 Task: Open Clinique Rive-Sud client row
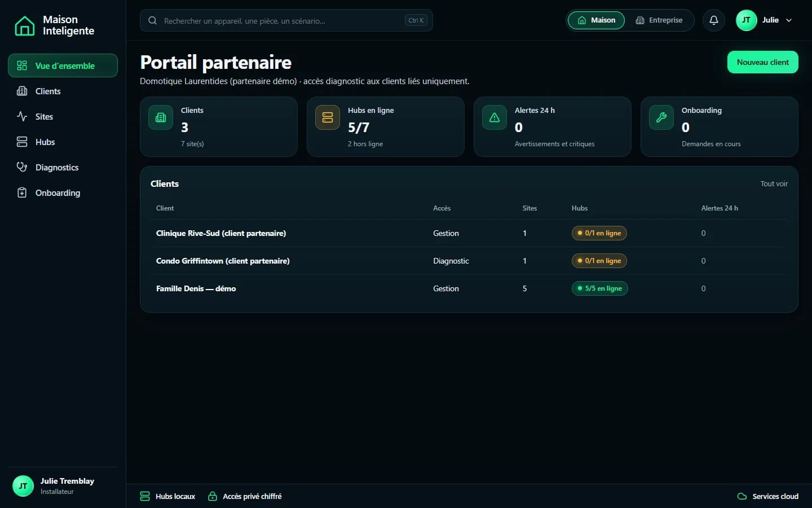click(x=469, y=233)
